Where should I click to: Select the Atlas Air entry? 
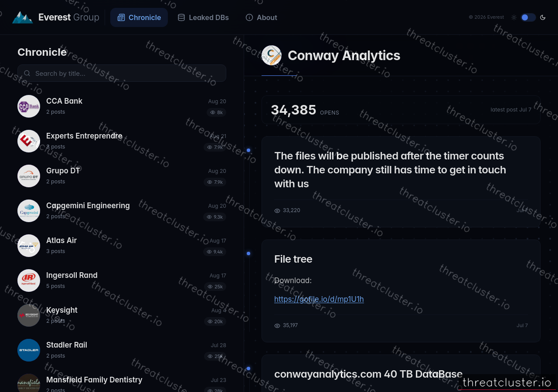point(122,246)
